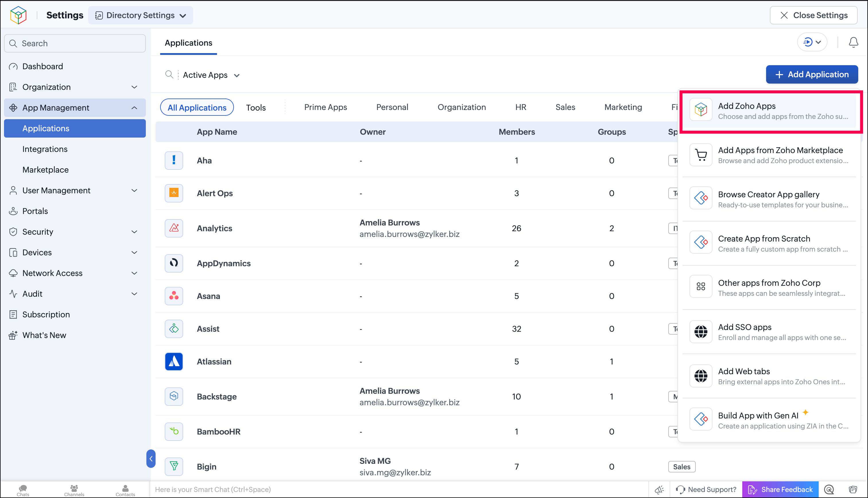Collapse the sidebar with the blue arrow handle
Image resolution: width=868 pixels, height=498 pixels.
click(x=151, y=459)
